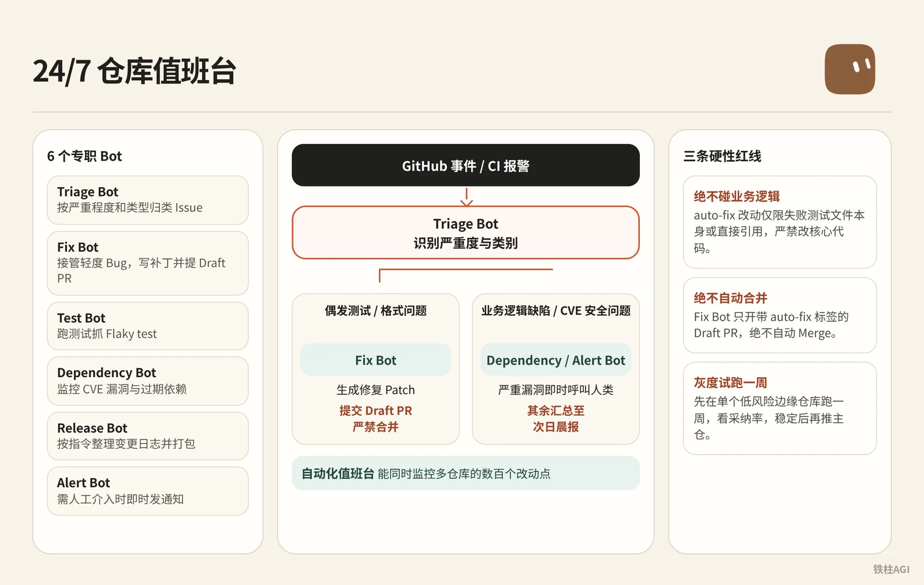Viewport: 924px width, 585px height.
Task: Click the red-outlined Triage Bot 识别严重度与类别 box
Action: click(465, 233)
